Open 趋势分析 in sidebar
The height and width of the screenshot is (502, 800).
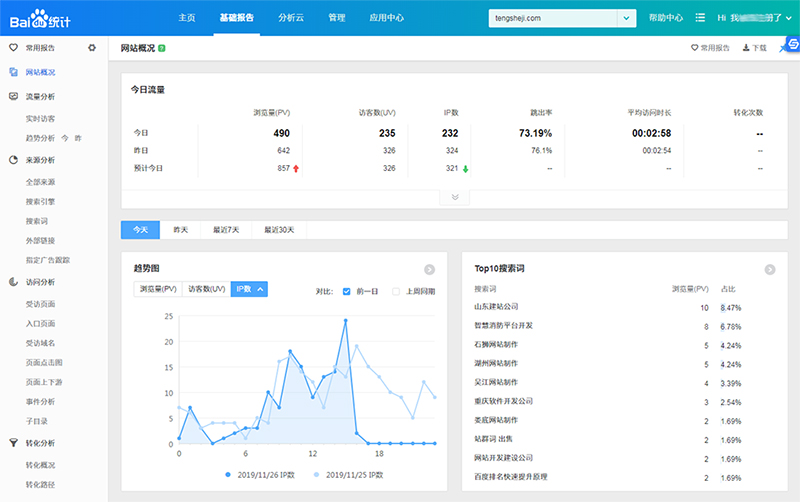[x=40, y=138]
